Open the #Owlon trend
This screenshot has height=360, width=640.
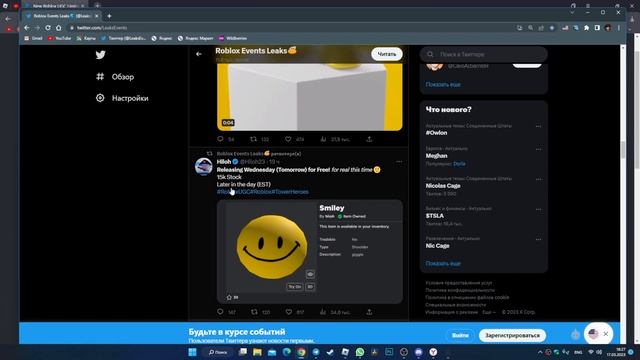click(x=436, y=133)
